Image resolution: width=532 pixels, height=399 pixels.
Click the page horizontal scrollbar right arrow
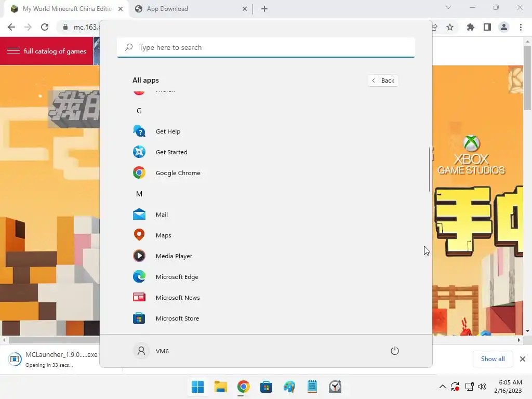click(518, 340)
